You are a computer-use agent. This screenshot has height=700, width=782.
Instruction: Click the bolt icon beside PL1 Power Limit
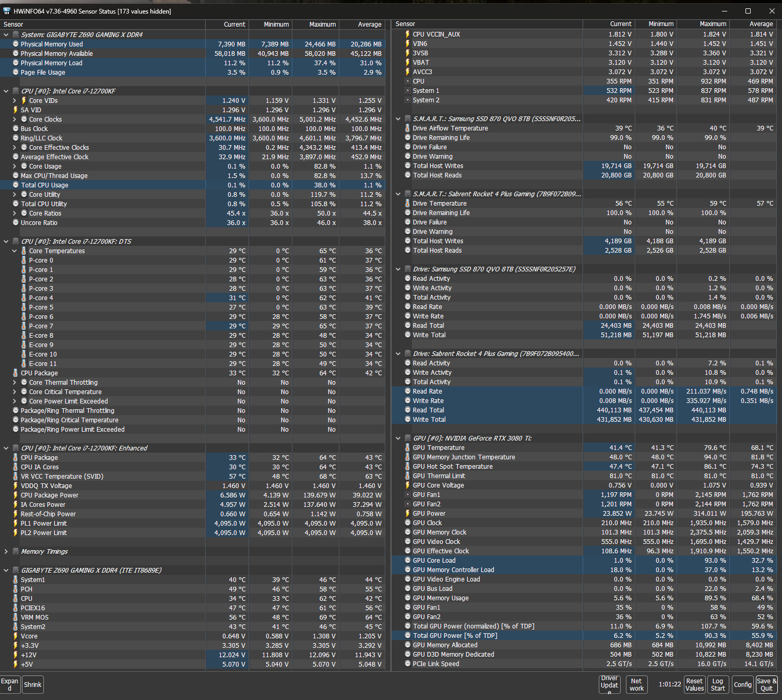point(16,524)
